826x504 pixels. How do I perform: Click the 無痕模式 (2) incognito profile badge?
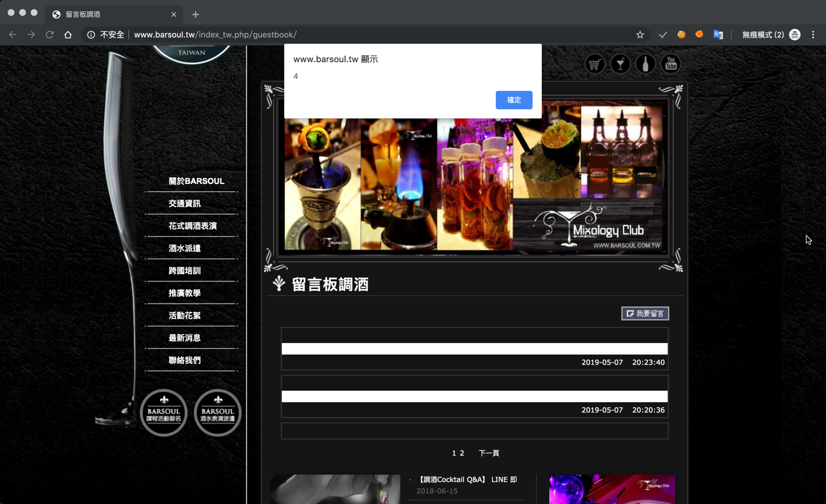pos(771,34)
